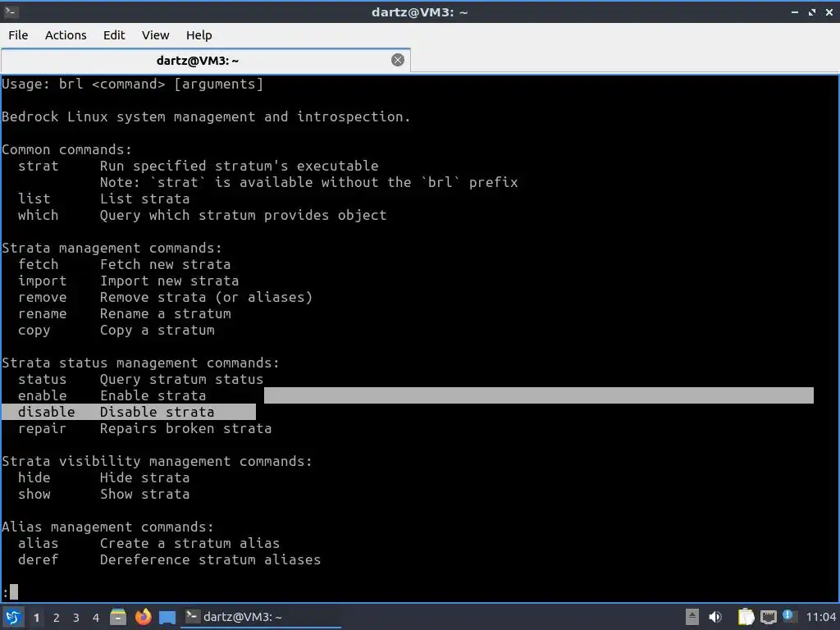
Task: Click the 'hide' command name
Action: click(34, 478)
